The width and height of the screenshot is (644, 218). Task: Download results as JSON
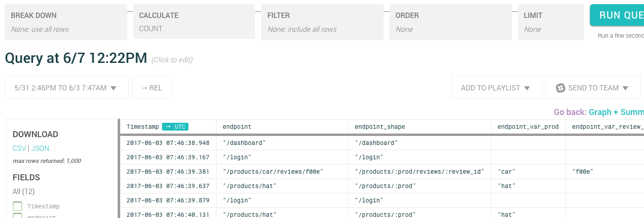40,149
